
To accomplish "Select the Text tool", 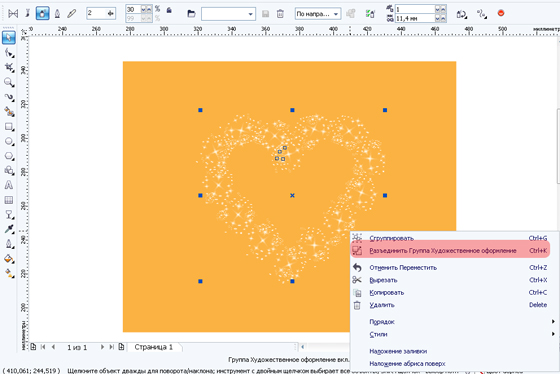I will pos(9,185).
